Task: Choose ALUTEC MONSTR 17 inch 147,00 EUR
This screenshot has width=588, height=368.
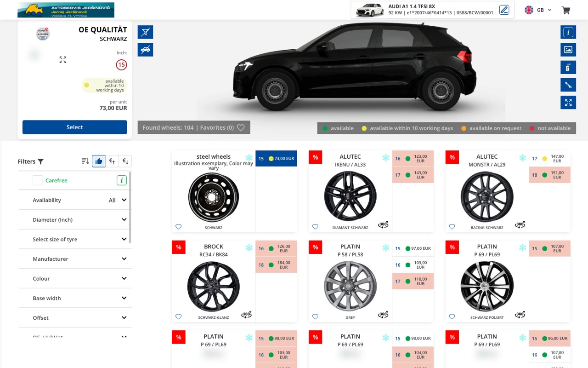Action: tap(550, 159)
